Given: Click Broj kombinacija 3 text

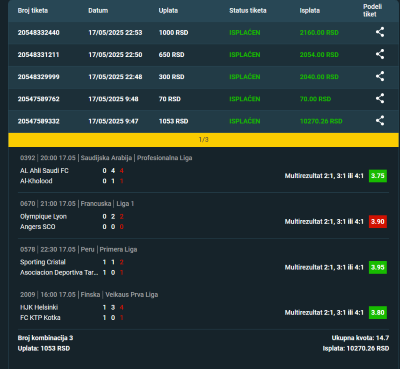Looking at the screenshot, I should [45, 338].
